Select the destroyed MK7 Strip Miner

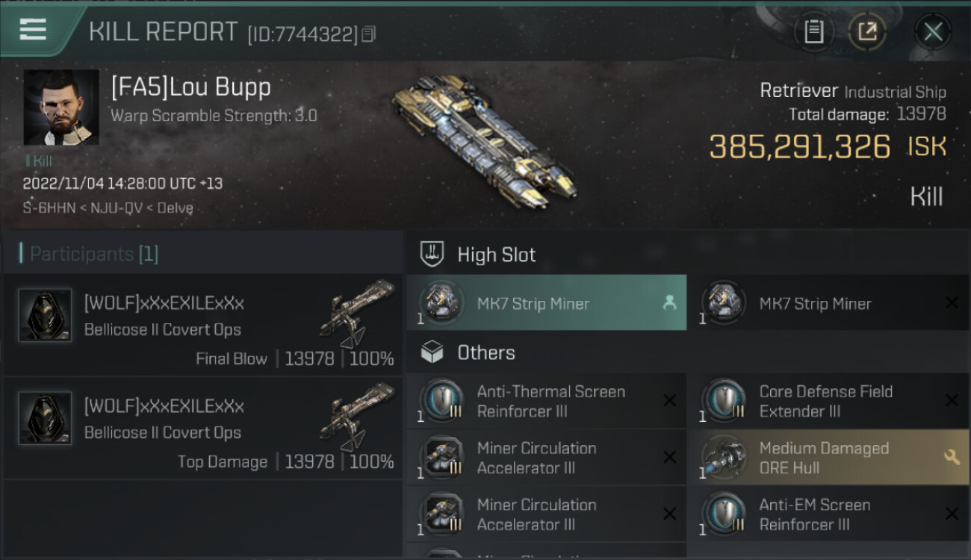tap(828, 302)
